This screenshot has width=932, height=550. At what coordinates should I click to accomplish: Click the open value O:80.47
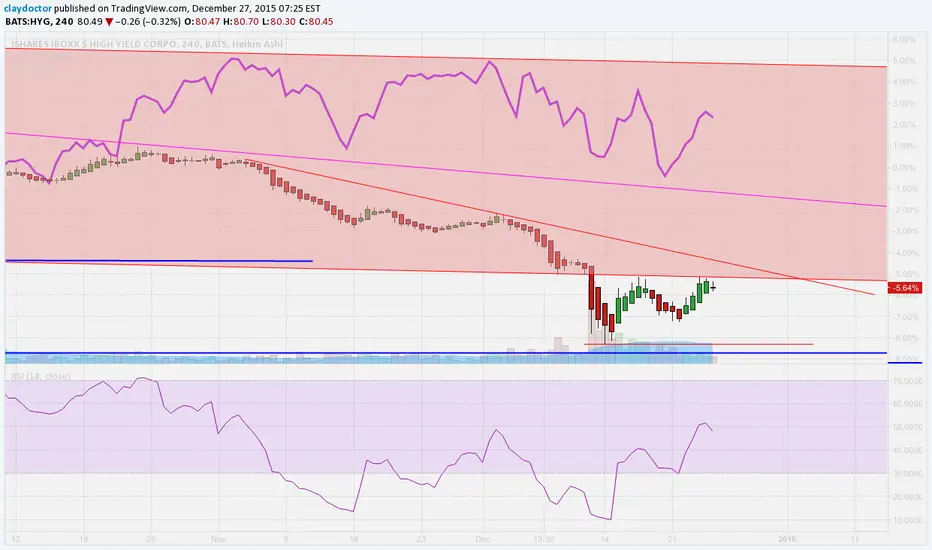202,21
